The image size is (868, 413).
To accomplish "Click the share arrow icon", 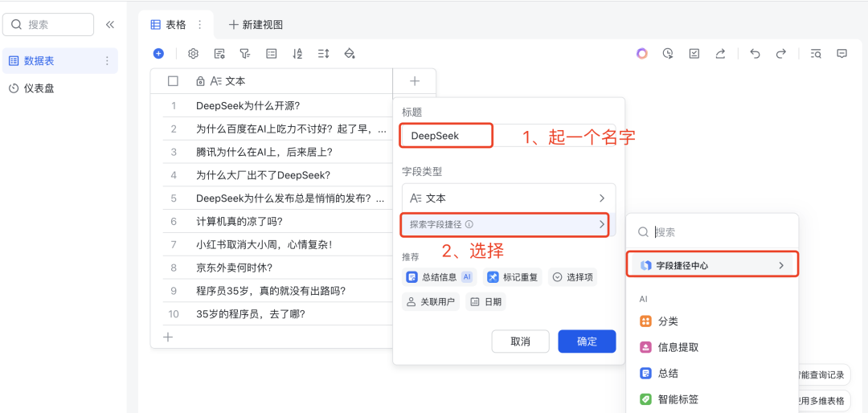I will click(720, 54).
